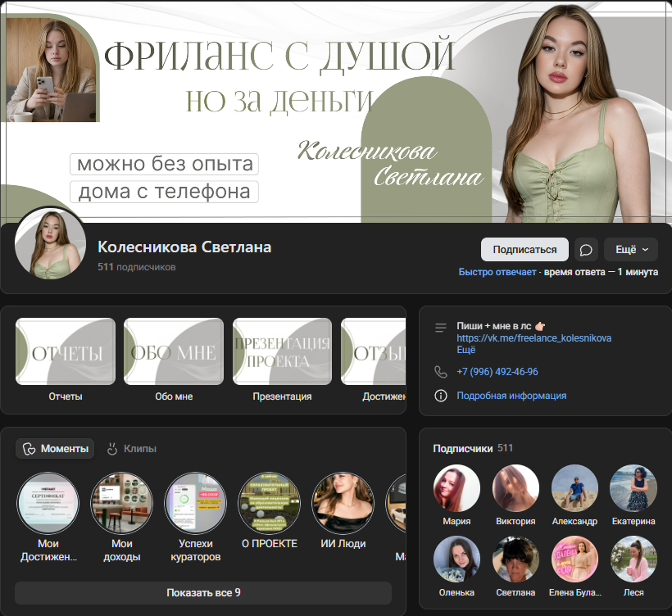Open the cover banner image

pos(336,111)
